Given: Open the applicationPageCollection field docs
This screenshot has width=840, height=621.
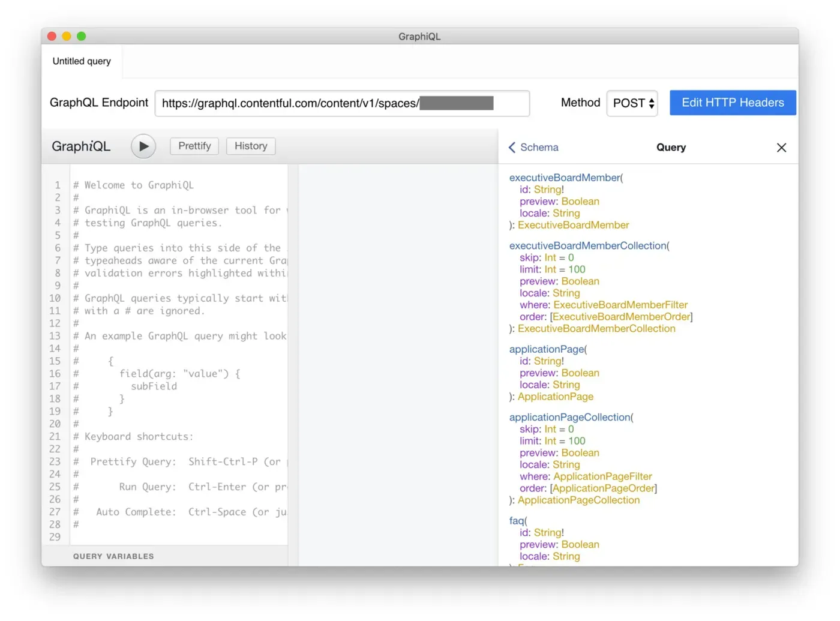Looking at the screenshot, I should pyautogui.click(x=569, y=417).
